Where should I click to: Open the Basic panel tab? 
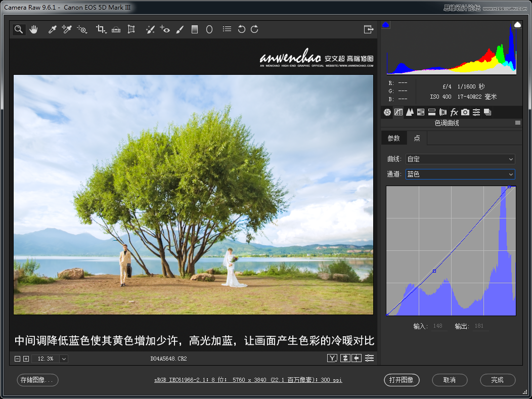tap(387, 112)
